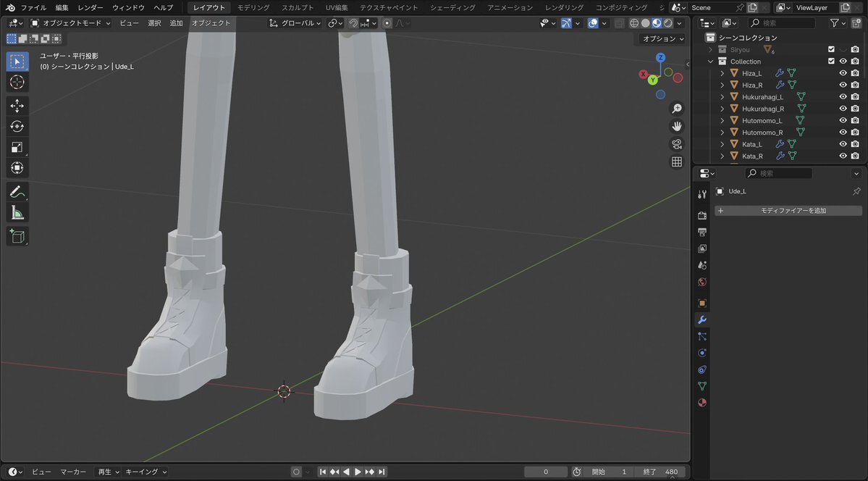The image size is (868, 481).
Task: Open the Object Mode dropdown
Action: 71,23
